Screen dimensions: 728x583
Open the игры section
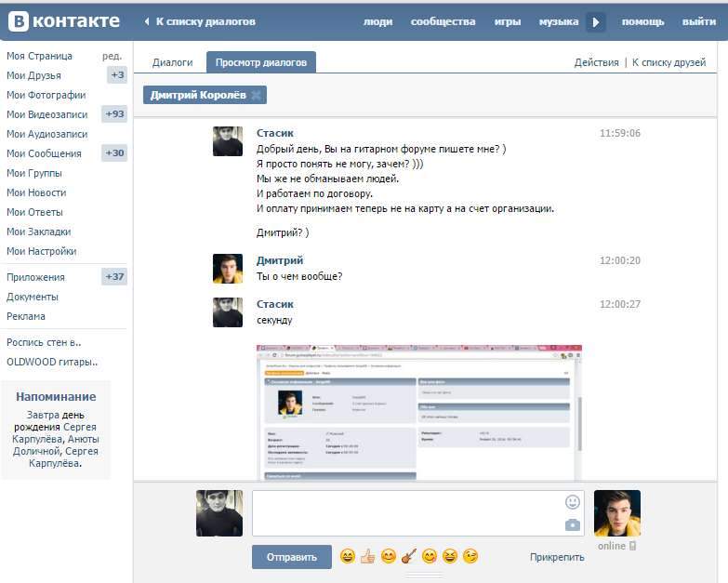(507, 21)
